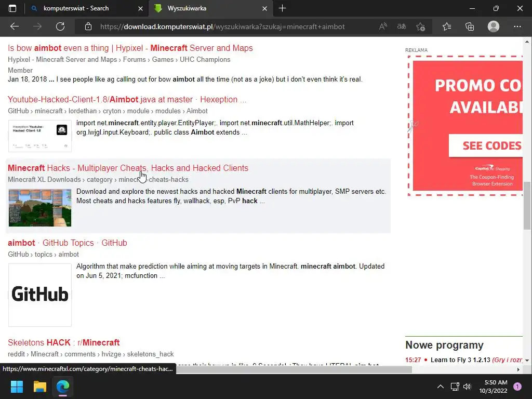Image resolution: width=532 pixels, height=399 pixels.
Task: Activate Read aloud icon in address bar
Action: pyautogui.click(x=383, y=26)
